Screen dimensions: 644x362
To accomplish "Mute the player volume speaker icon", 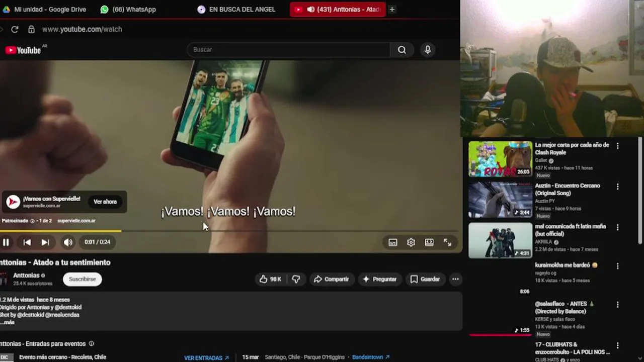I will point(68,242).
